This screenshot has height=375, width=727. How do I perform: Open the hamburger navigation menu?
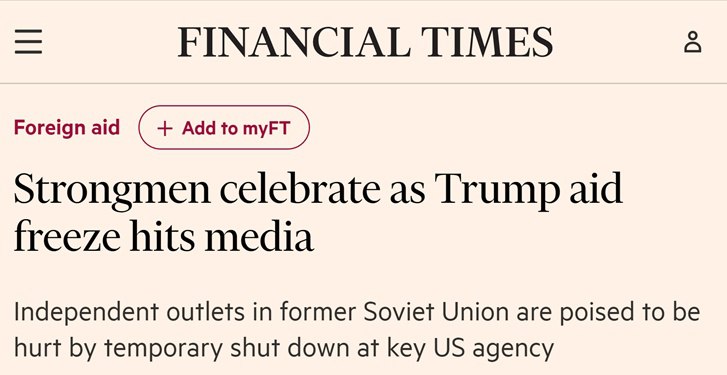28,42
